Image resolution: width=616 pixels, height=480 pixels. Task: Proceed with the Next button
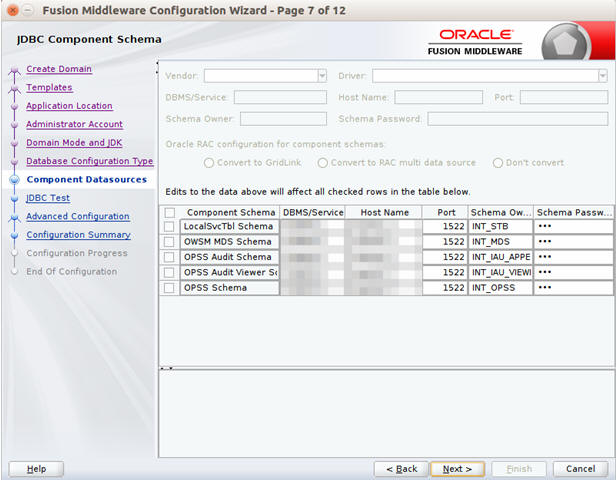457,469
